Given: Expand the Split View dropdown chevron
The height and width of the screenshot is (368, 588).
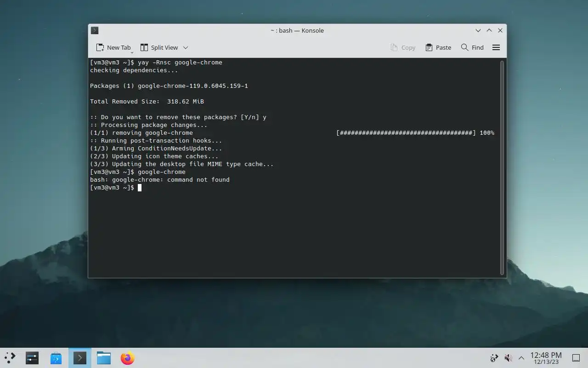Looking at the screenshot, I should [x=186, y=47].
